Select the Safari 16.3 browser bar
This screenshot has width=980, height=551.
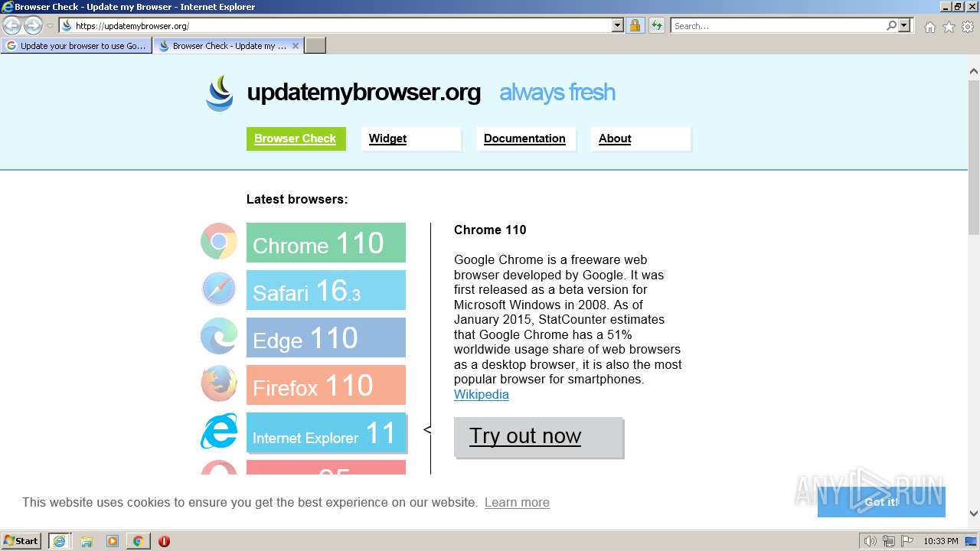tap(326, 290)
